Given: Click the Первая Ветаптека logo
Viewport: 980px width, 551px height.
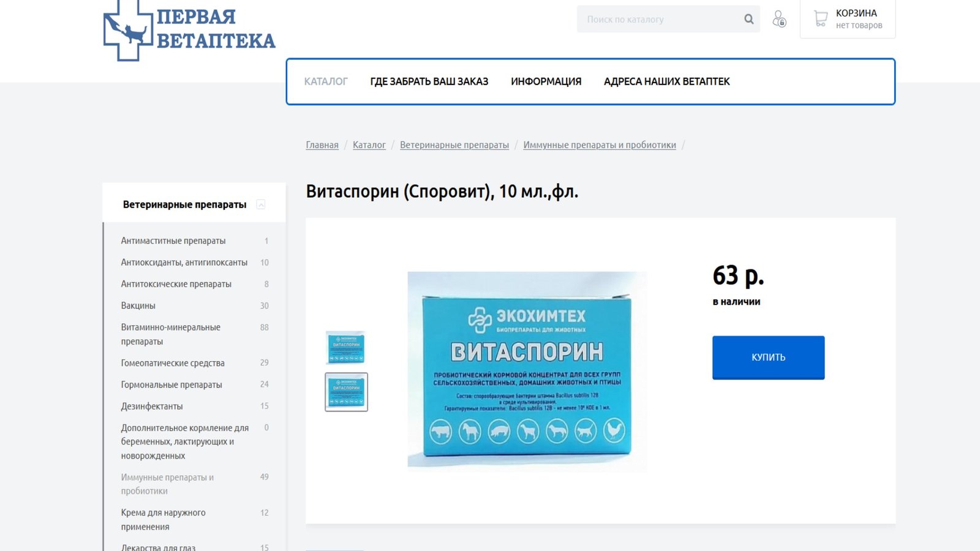Looking at the screenshot, I should tap(189, 30).
